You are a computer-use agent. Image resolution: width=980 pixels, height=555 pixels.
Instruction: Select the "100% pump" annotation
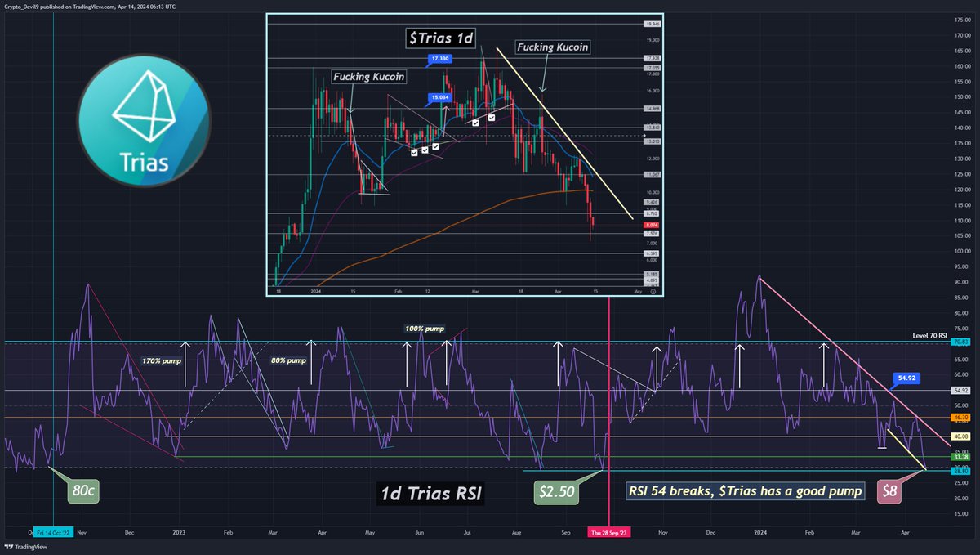coord(425,329)
